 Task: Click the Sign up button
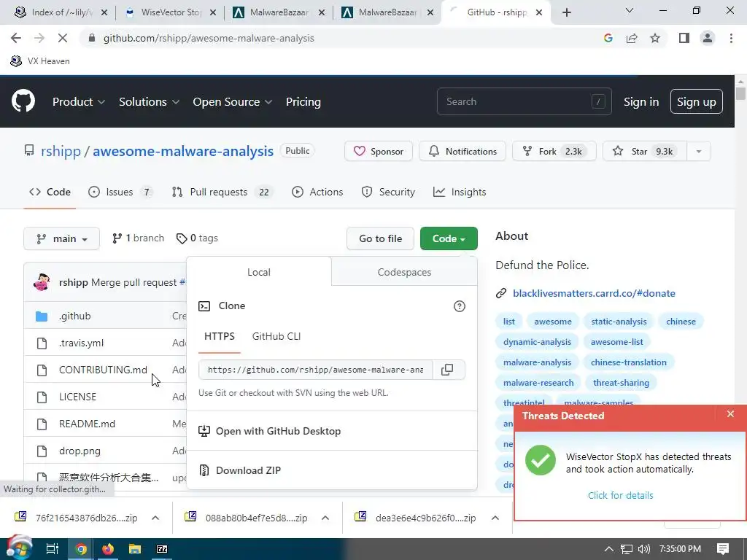point(696,101)
